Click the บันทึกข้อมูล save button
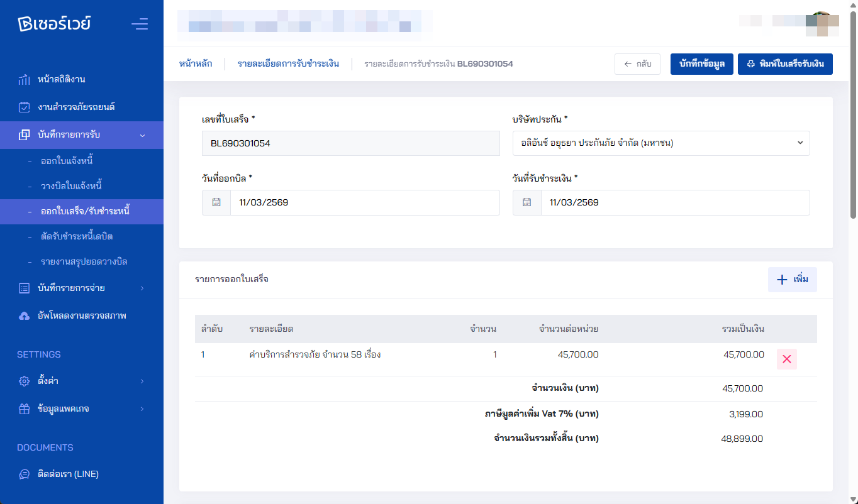 point(701,64)
